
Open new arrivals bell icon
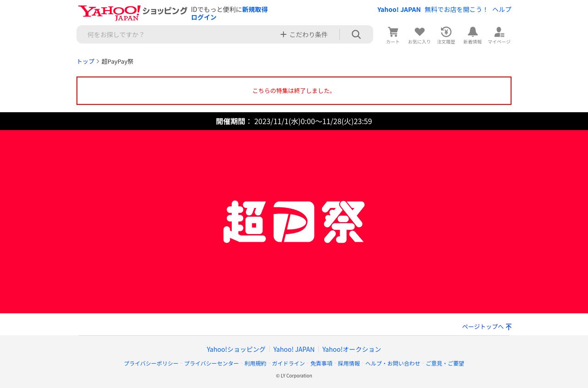point(473,32)
